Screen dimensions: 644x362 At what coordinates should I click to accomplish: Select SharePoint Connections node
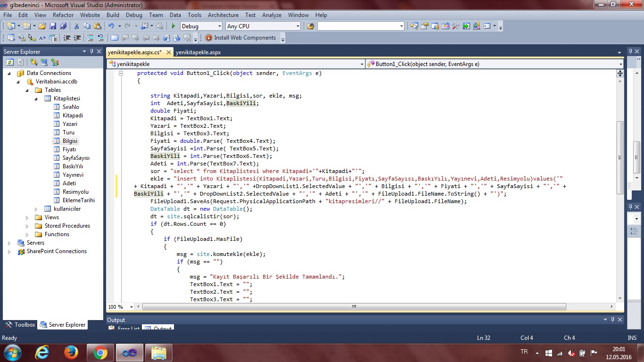(57, 251)
